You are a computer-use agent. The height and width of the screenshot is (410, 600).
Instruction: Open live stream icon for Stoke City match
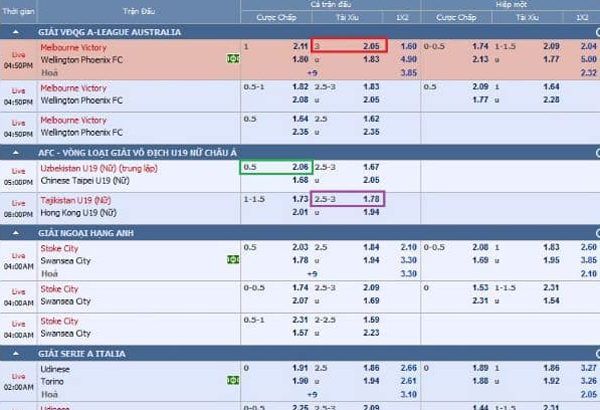(233, 260)
